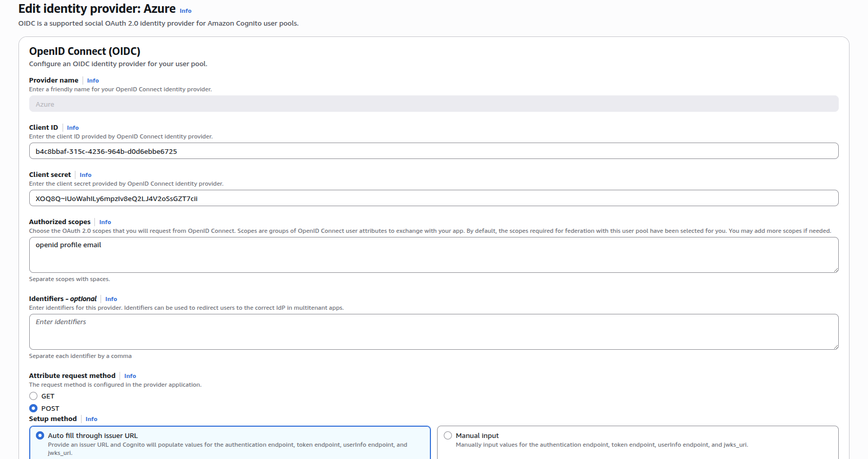
Task: Click the "Separate each identifier by a comma" hint
Action: pos(80,356)
